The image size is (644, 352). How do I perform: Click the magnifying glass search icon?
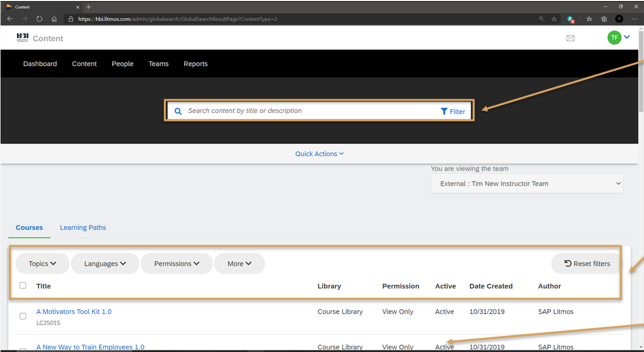coord(178,111)
